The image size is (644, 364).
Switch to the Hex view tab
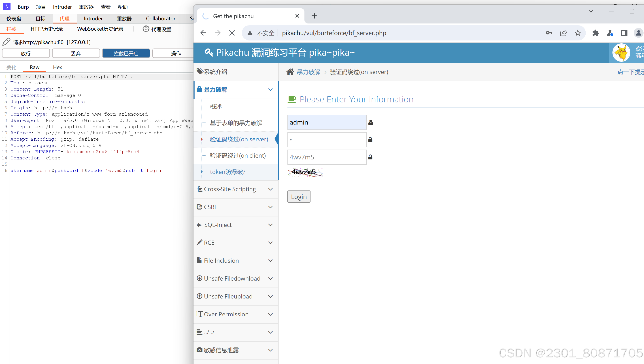[57, 67]
